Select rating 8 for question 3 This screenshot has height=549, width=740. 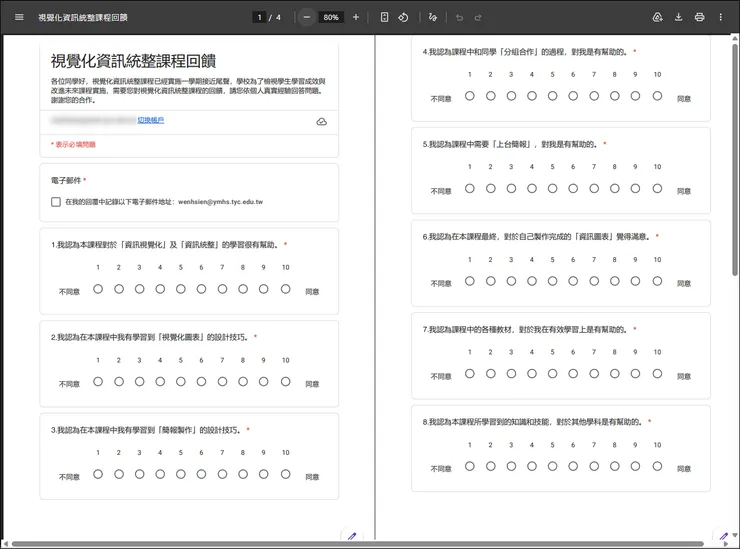(243, 474)
